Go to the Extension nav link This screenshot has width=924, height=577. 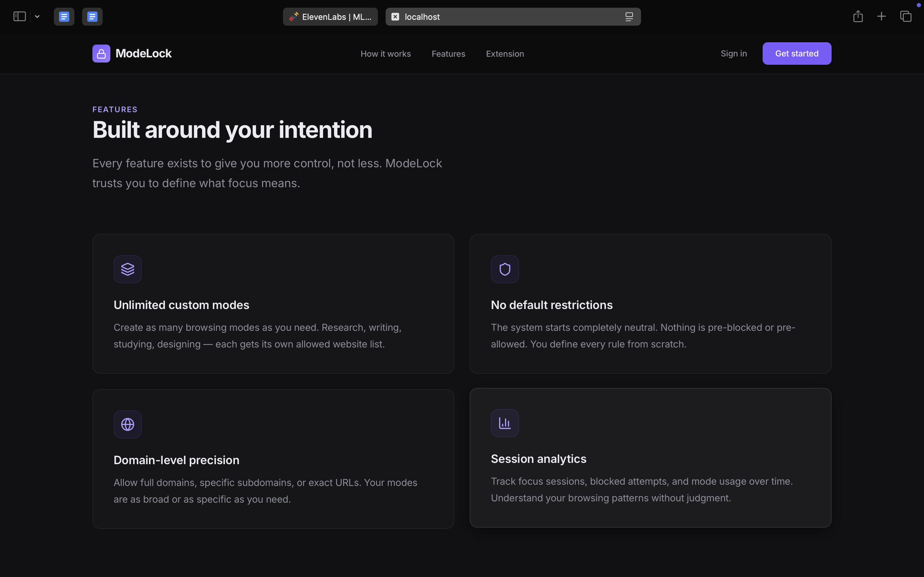[x=505, y=54]
